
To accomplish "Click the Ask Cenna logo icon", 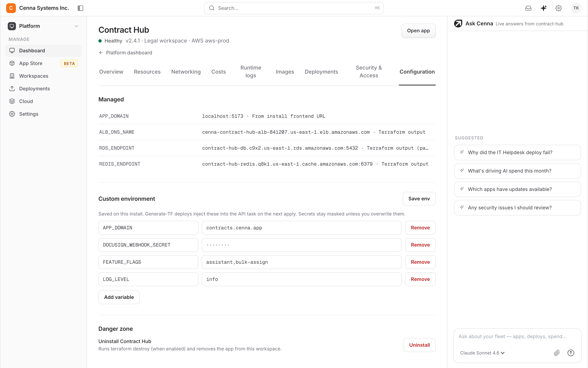I will 458,24.
